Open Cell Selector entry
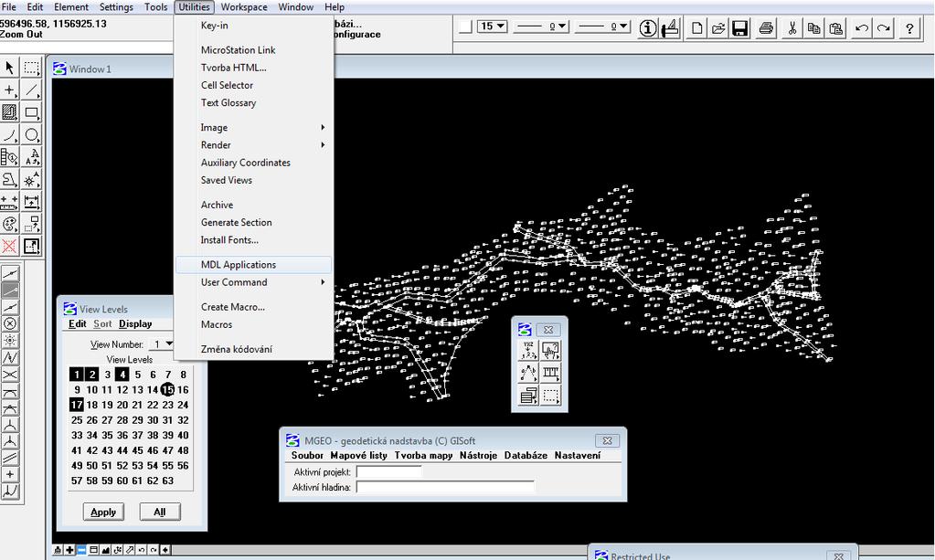The image size is (935, 560). click(x=254, y=85)
